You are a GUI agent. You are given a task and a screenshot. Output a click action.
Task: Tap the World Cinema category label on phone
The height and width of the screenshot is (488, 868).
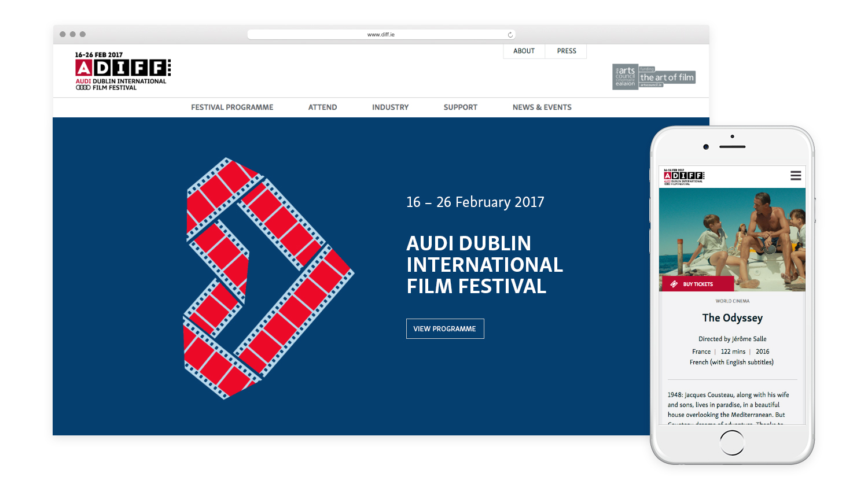click(x=732, y=301)
